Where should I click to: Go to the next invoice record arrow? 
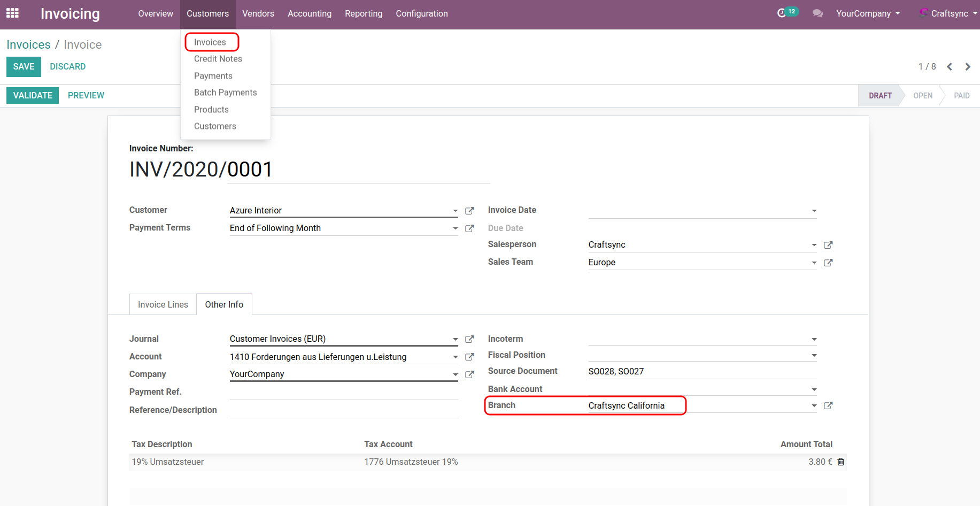click(x=968, y=67)
